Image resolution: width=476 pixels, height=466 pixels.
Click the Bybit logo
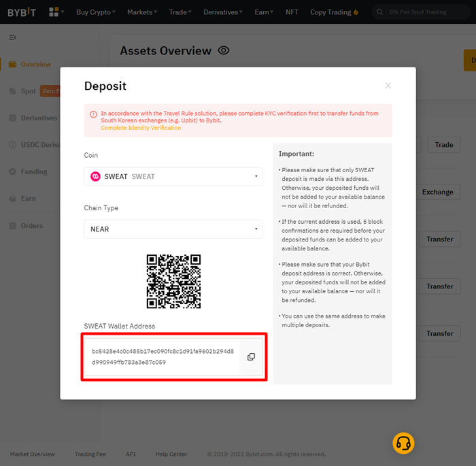(22, 12)
